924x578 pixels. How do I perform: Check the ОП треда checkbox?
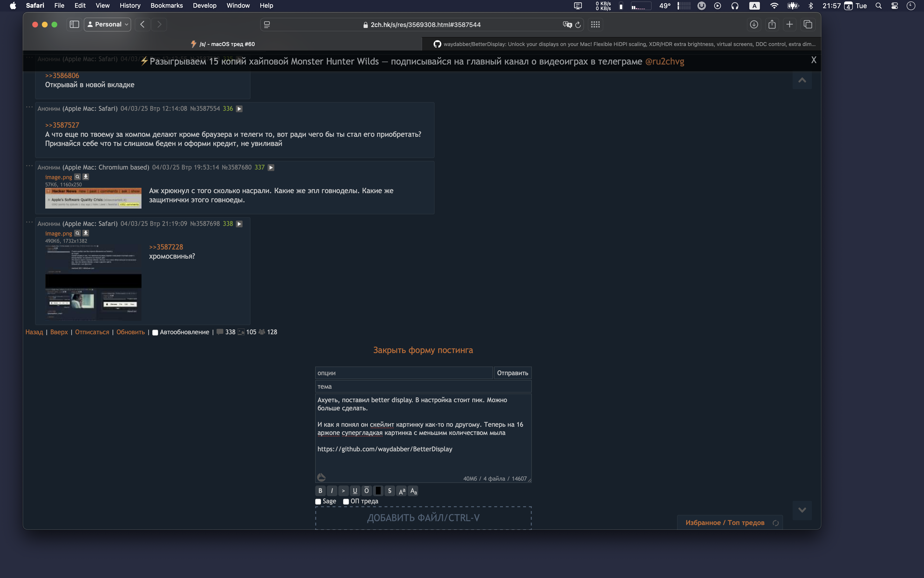coord(346,502)
